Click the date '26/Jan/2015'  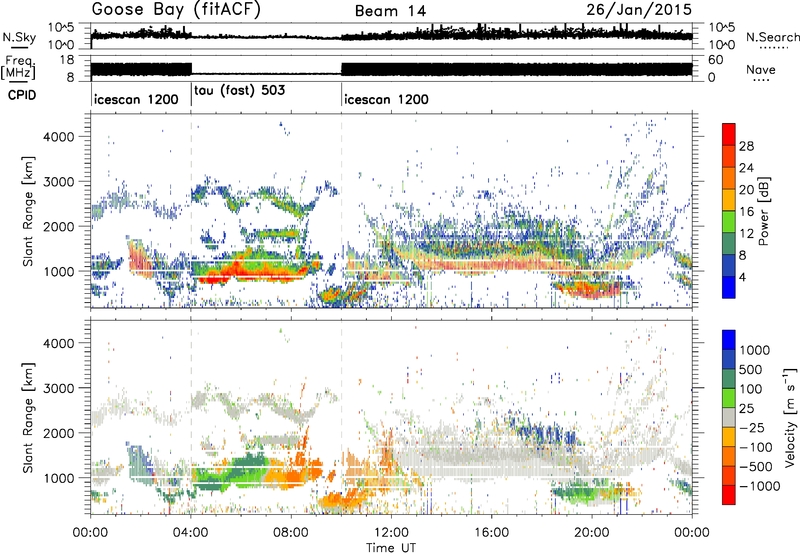click(639, 10)
